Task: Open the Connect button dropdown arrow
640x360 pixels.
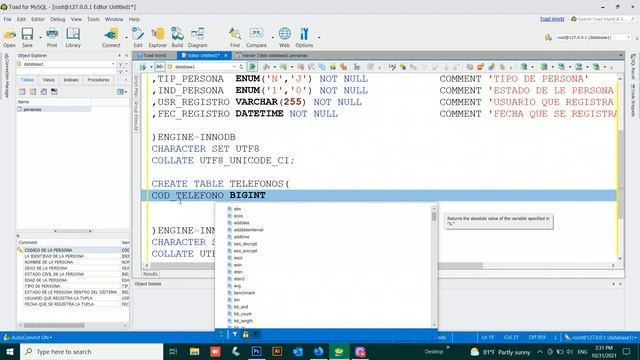Action: (x=126, y=38)
